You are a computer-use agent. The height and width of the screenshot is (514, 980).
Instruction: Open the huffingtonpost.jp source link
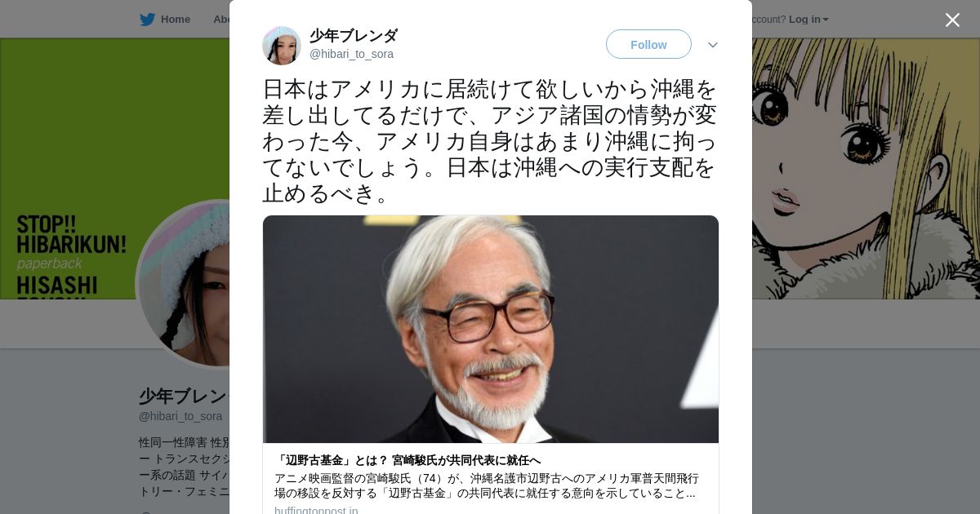pos(316,511)
